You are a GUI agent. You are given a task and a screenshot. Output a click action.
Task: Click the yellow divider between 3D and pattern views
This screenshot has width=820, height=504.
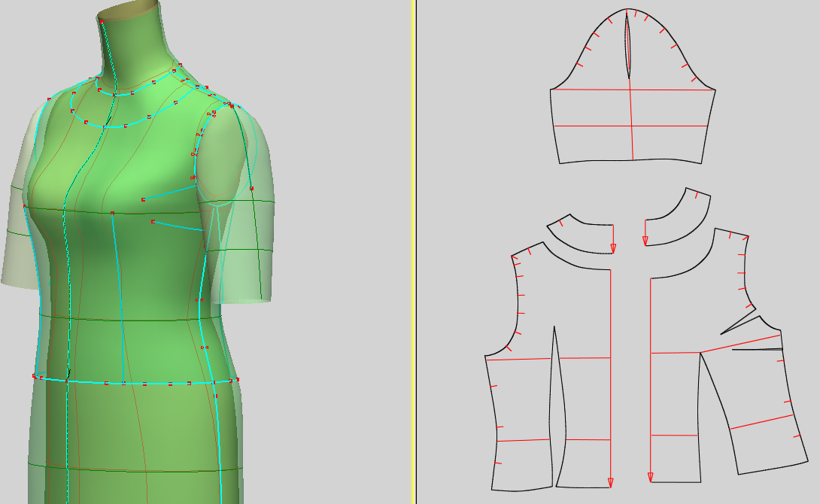click(x=412, y=252)
